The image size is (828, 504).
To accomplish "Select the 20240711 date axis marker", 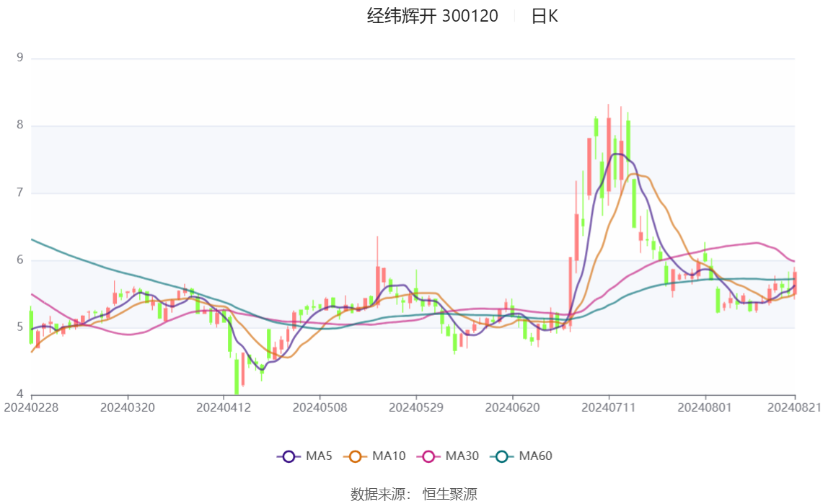I will (x=608, y=407).
